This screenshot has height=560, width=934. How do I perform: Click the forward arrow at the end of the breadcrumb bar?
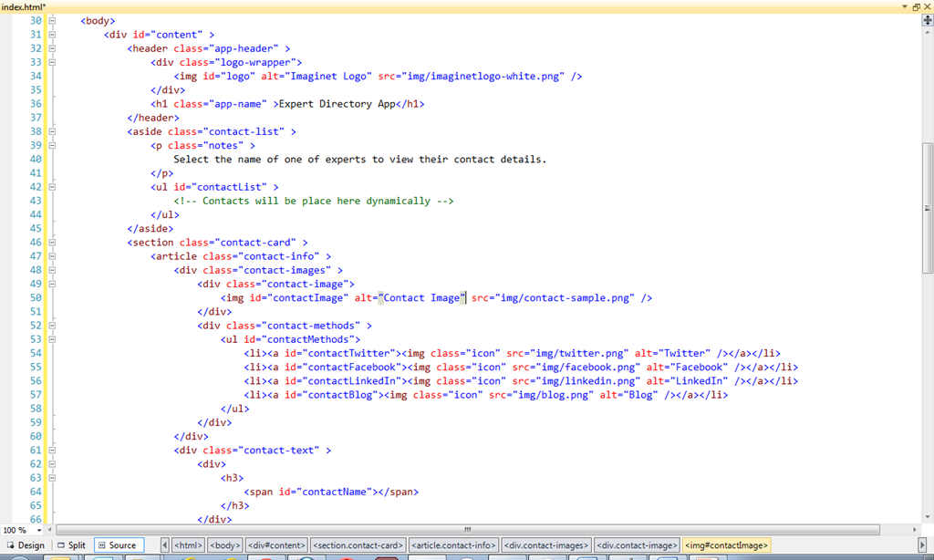click(x=923, y=544)
